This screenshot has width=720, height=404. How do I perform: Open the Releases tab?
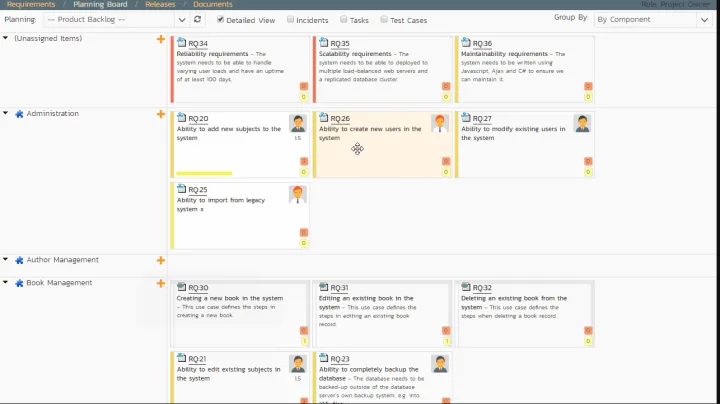point(160,4)
